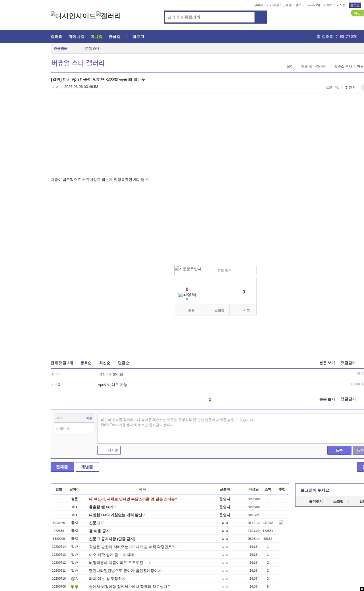Viewport: 364px width, 591px height.
Task: Click the comment text 막힌데? 빨리좀
Action: click(x=111, y=374)
